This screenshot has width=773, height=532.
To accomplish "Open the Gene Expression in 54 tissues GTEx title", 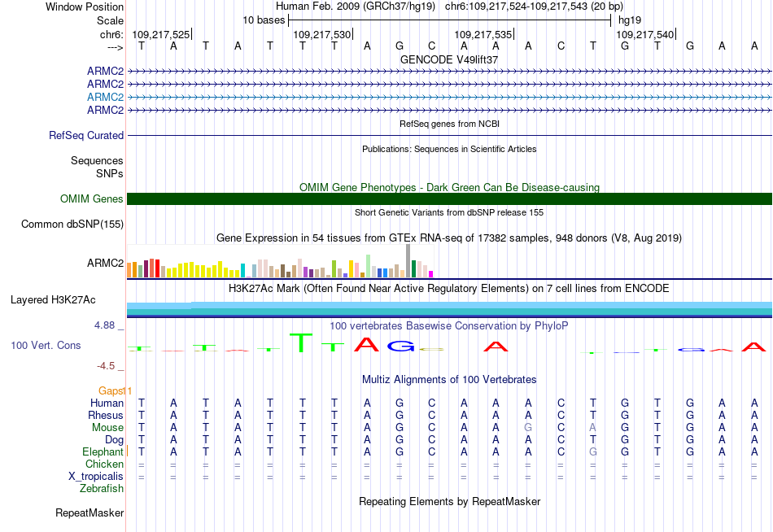I will point(449,238).
